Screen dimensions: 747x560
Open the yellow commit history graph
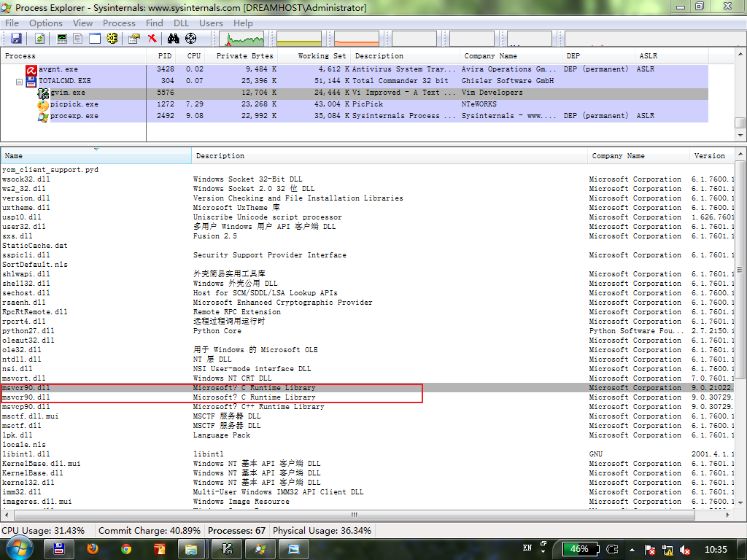(x=299, y=39)
